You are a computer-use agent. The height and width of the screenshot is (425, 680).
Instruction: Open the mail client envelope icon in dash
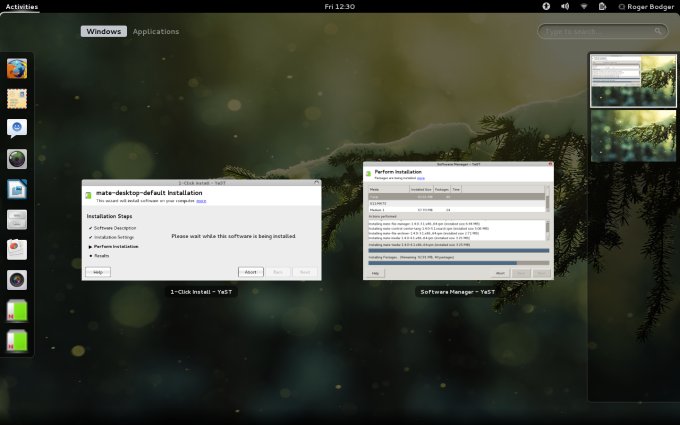point(17,99)
